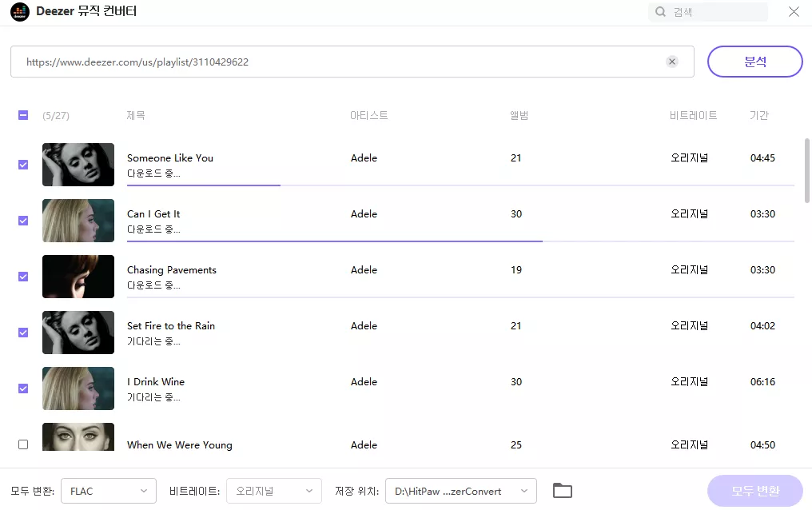This screenshot has height=510, width=812.
Task: Select the Chasing Pavements title text
Action: click(171, 269)
